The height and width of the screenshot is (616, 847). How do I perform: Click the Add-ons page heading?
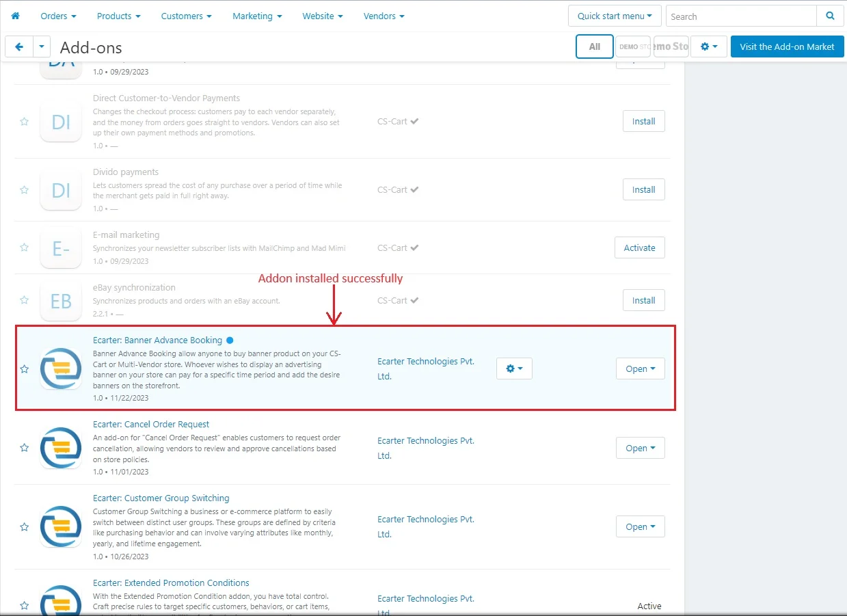91,47
